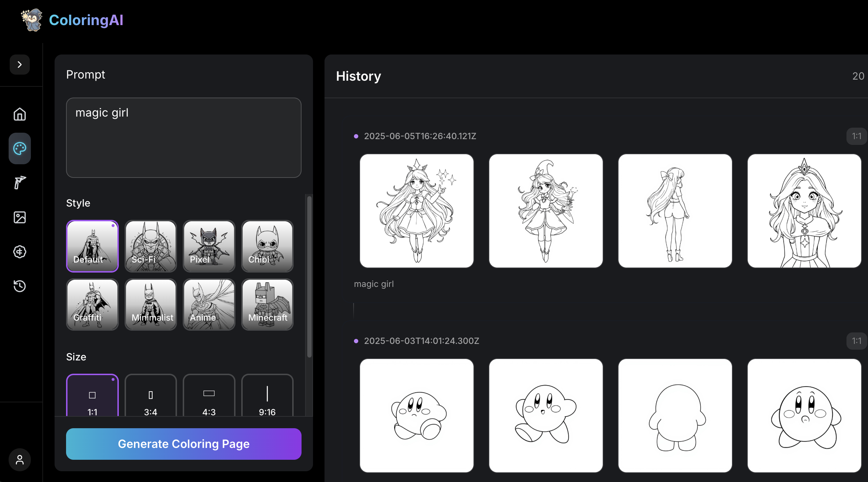Open the user profile icon

pos(20,460)
